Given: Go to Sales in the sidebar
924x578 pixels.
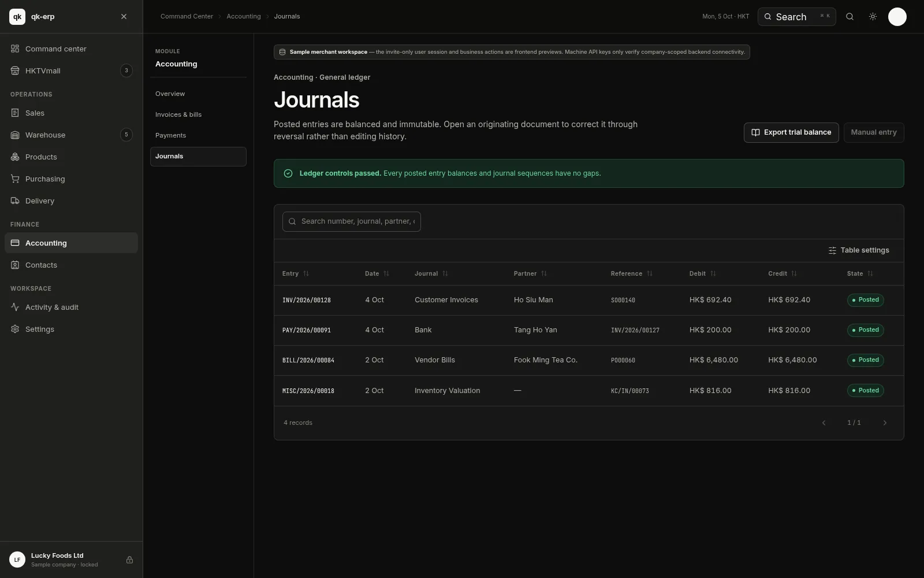Looking at the screenshot, I should [x=71, y=113].
